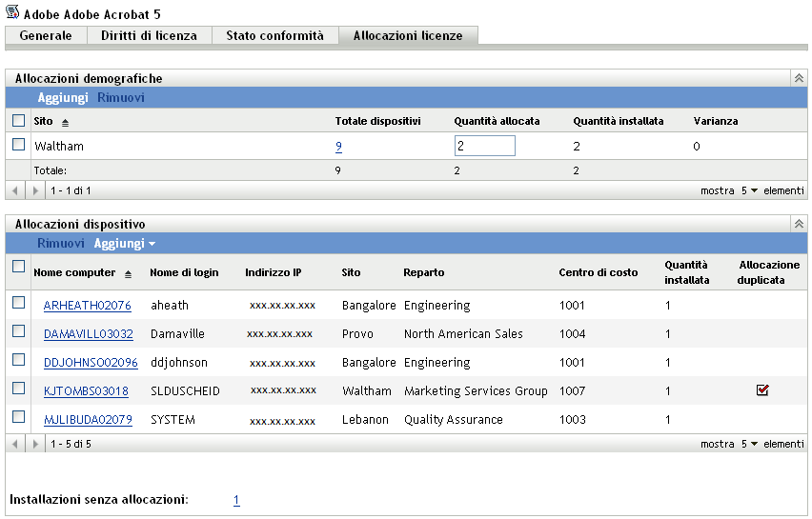The width and height of the screenshot is (812, 519).
Task: Check the MJLIBUDA02079 row checkbox
Action: 19,416
